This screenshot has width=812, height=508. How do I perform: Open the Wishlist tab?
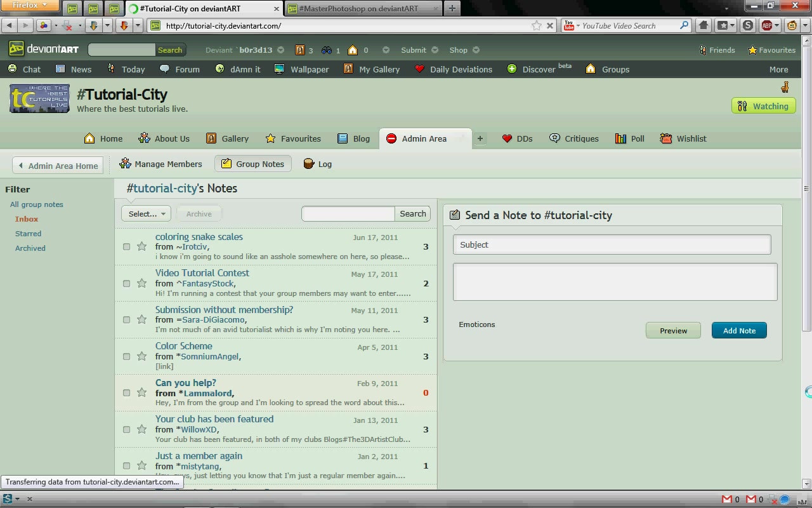(x=683, y=138)
